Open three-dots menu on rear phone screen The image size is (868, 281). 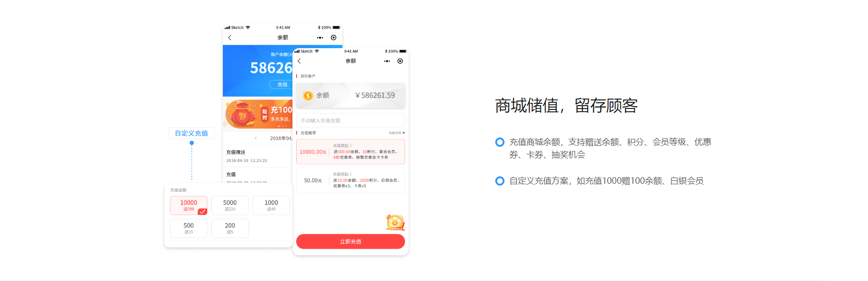320,37
